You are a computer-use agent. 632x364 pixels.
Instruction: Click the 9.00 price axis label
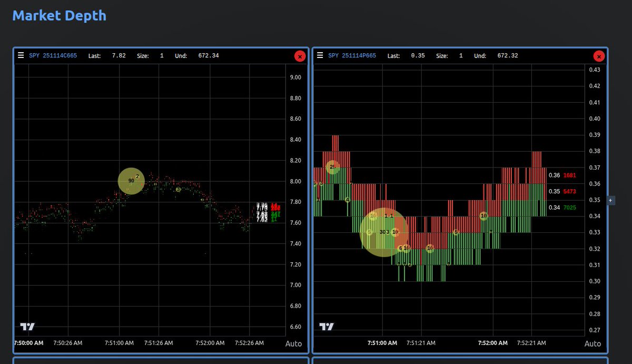295,77
